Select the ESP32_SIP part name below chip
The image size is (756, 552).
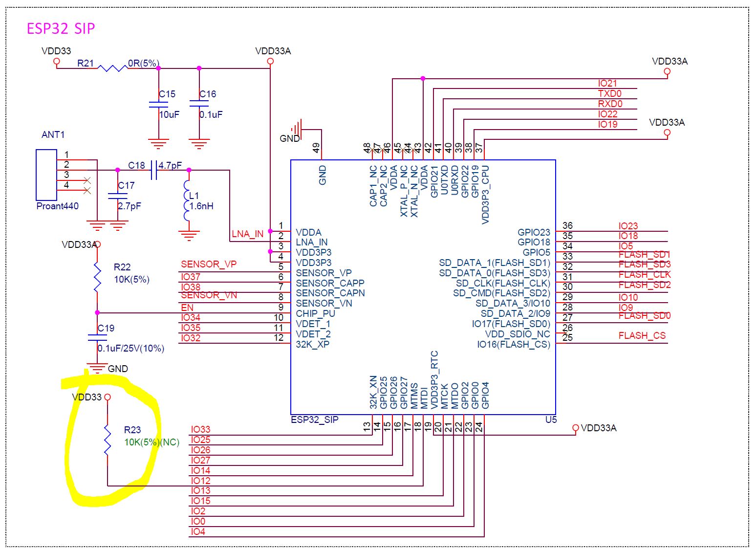coord(315,420)
